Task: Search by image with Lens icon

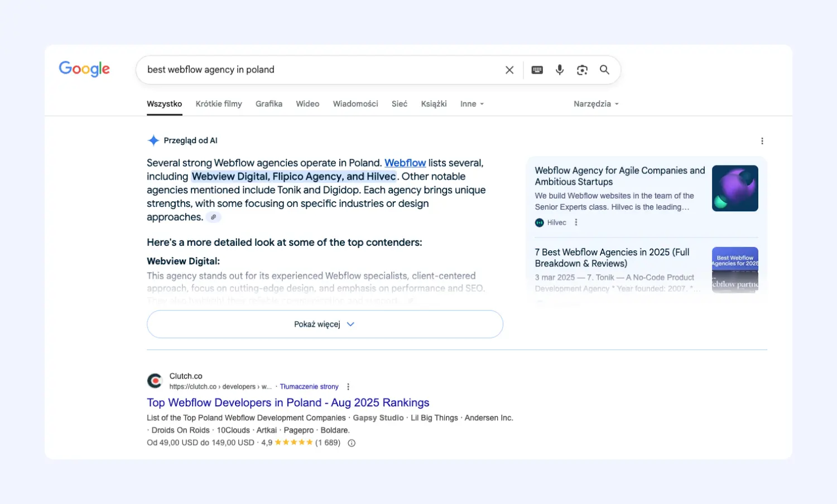Action: click(x=582, y=70)
